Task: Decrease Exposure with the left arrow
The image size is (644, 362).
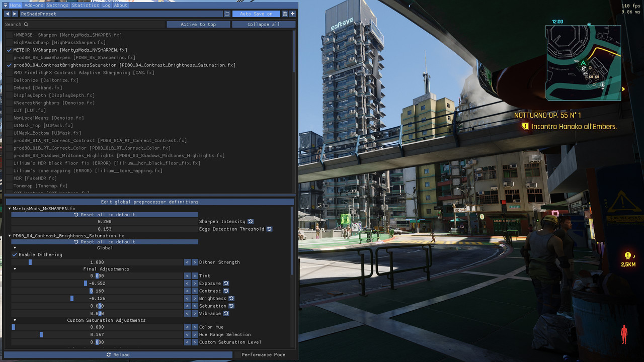Action: point(187,284)
